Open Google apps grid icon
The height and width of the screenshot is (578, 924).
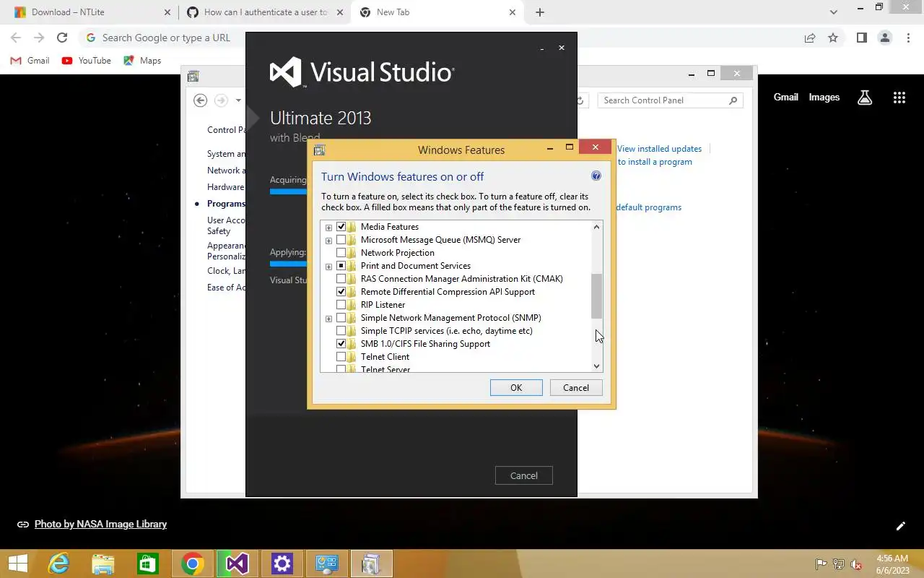(x=899, y=98)
